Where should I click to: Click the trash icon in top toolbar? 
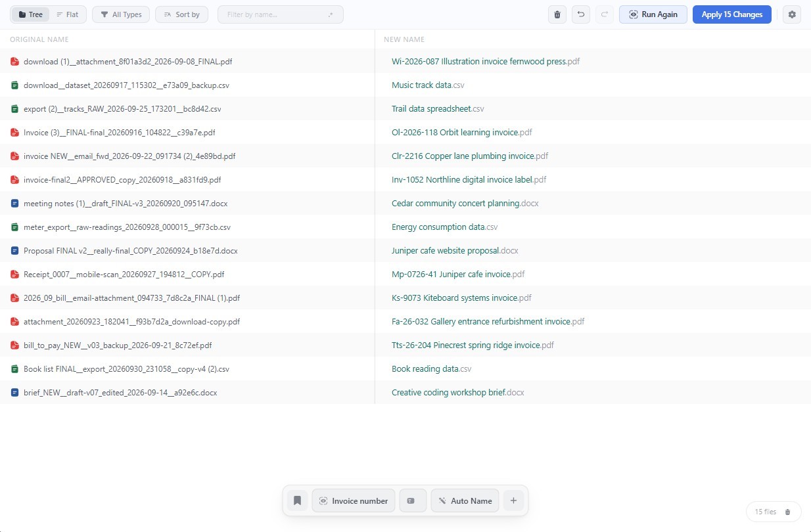pyautogui.click(x=557, y=14)
